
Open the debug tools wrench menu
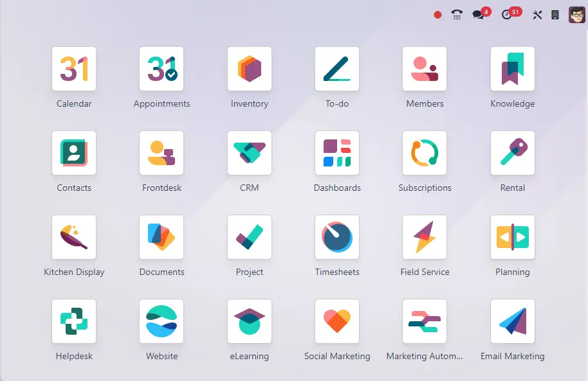[537, 15]
